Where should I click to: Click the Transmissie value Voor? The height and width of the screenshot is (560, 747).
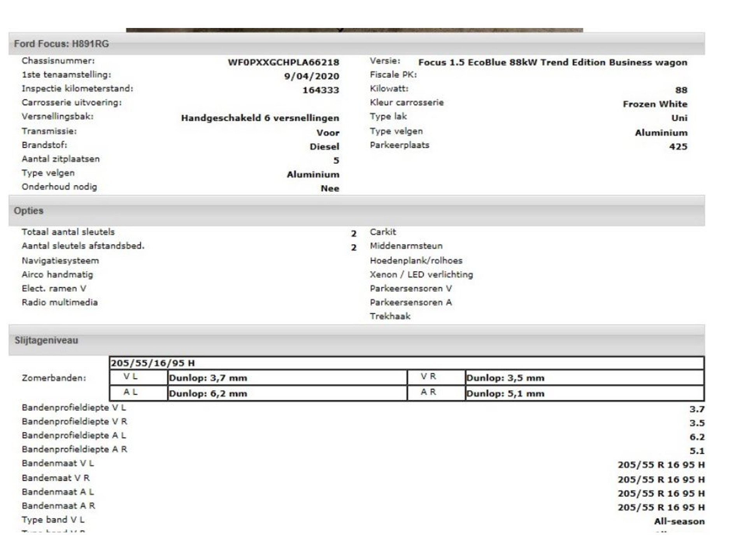[x=328, y=133]
